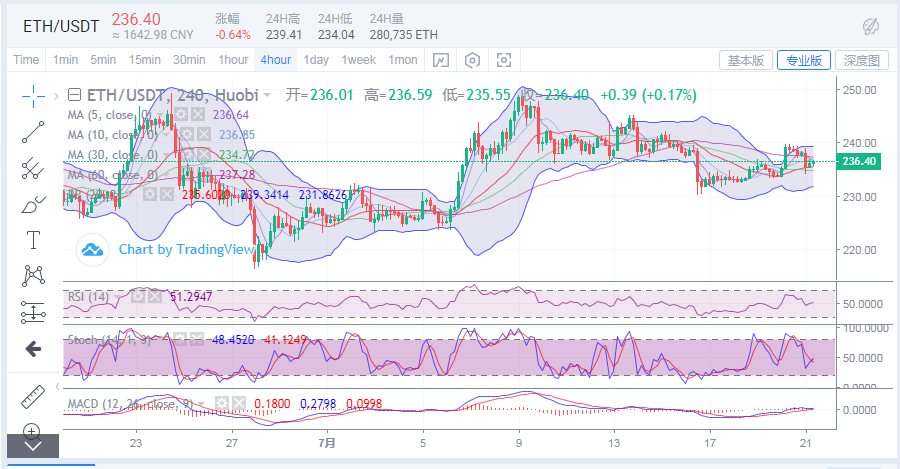
Task: Remove the Stoch indicator
Action: pos(197,339)
